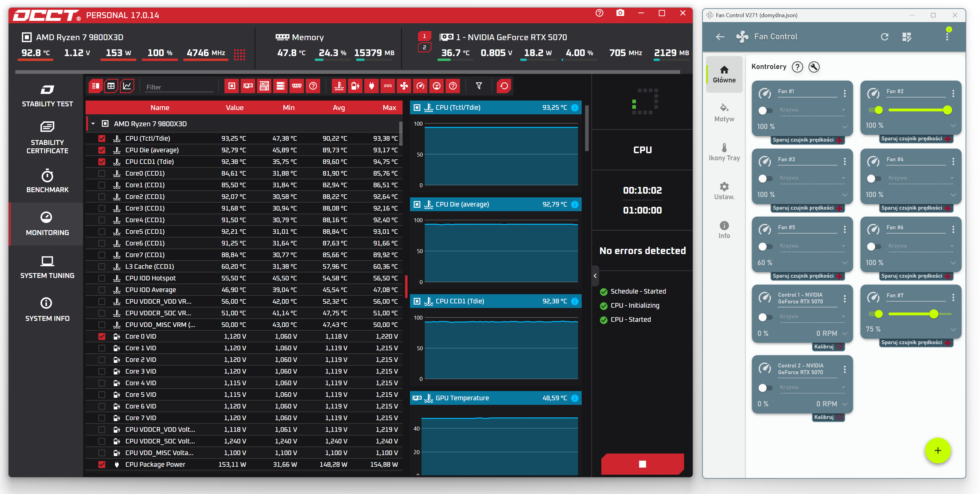The width and height of the screenshot is (980, 494).
Task: Click Sparuj czujnik prędkości under Fan #4
Action: (916, 208)
